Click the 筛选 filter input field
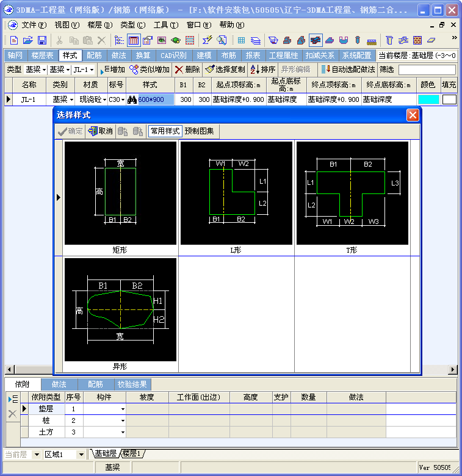The image size is (462, 476). (x=427, y=70)
